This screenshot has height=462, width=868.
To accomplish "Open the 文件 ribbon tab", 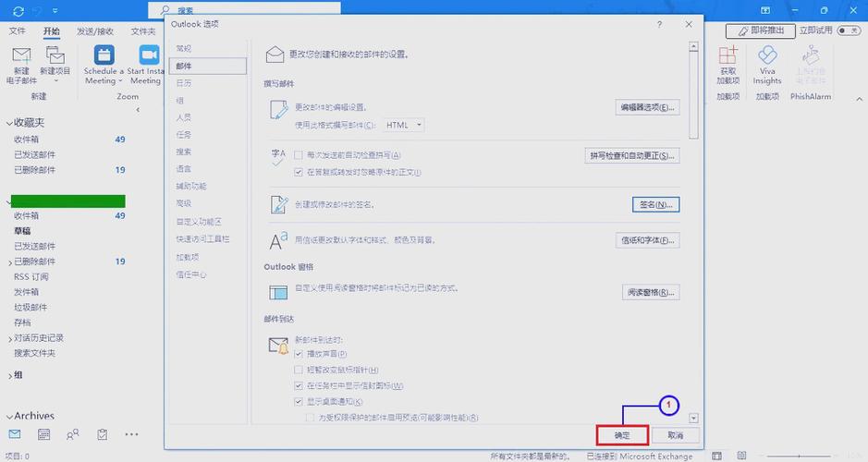I will [x=18, y=31].
